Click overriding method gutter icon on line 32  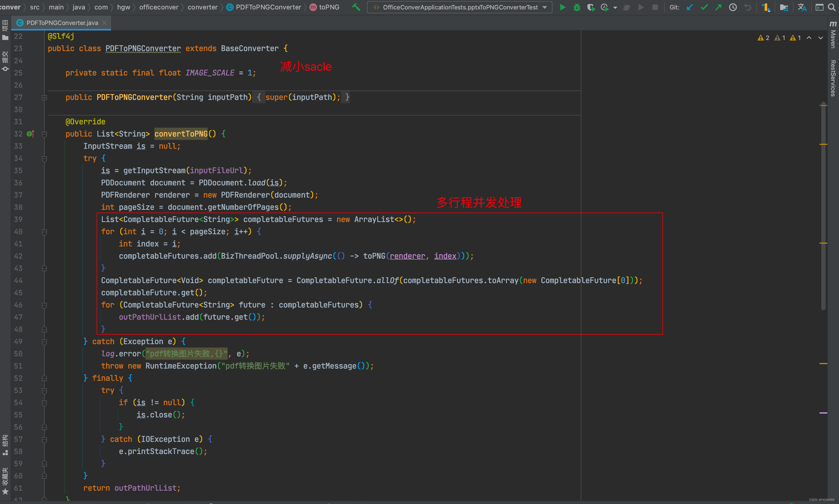30,134
